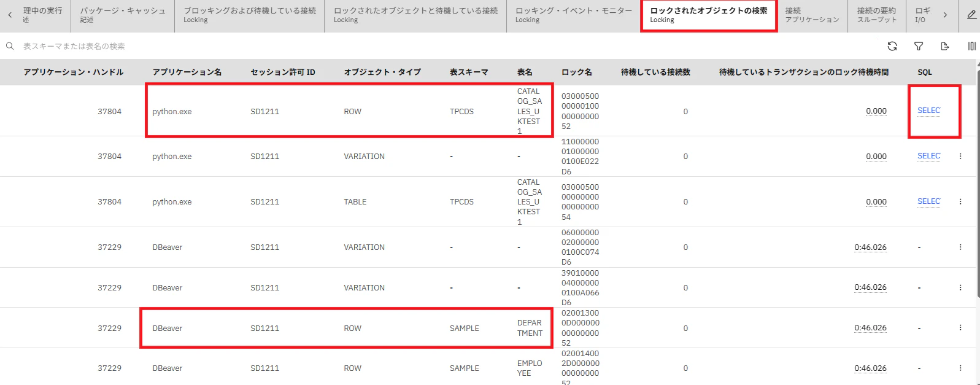
Task: Refresh the locked objects table
Action: [x=892, y=46]
